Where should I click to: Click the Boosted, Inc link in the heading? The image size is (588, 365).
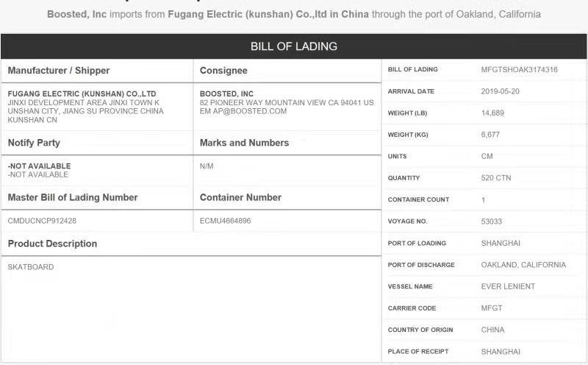[76, 14]
